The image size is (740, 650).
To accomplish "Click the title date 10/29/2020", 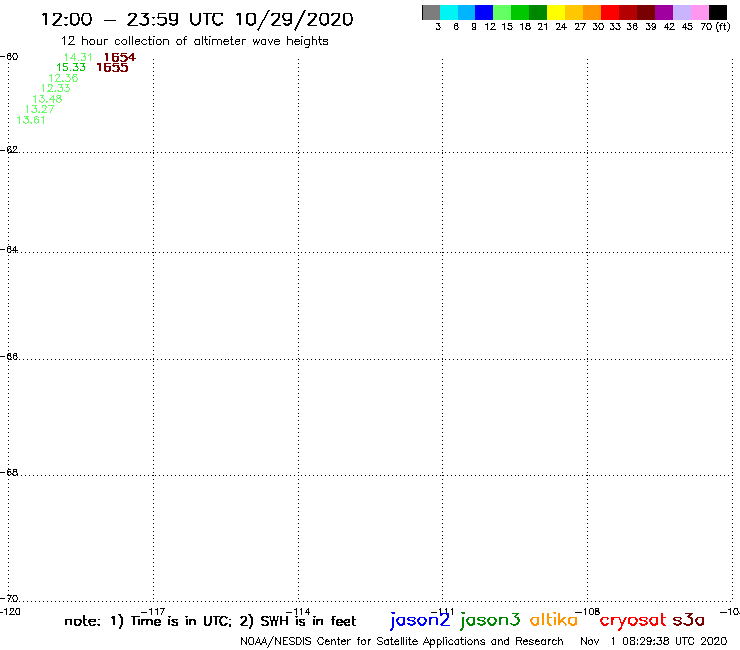I will [294, 19].
